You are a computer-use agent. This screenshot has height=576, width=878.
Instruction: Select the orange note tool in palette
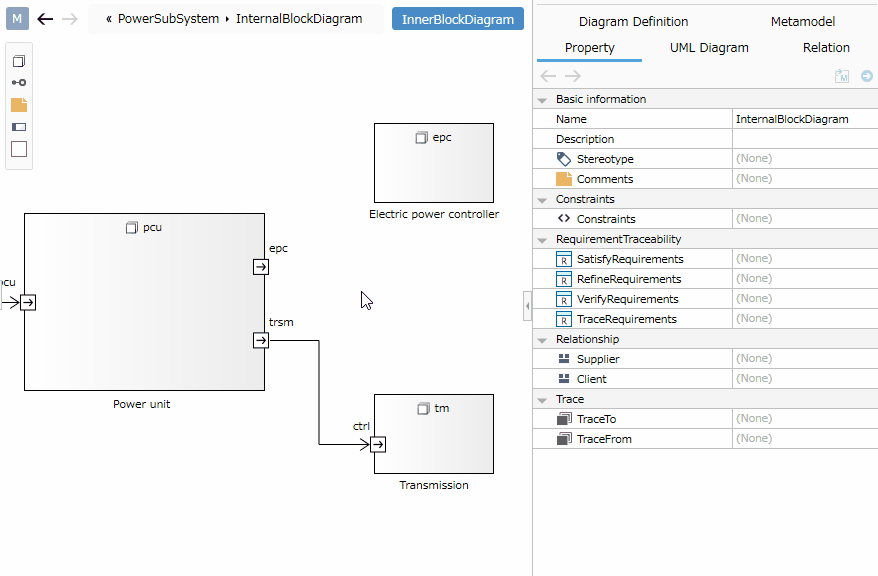point(19,105)
